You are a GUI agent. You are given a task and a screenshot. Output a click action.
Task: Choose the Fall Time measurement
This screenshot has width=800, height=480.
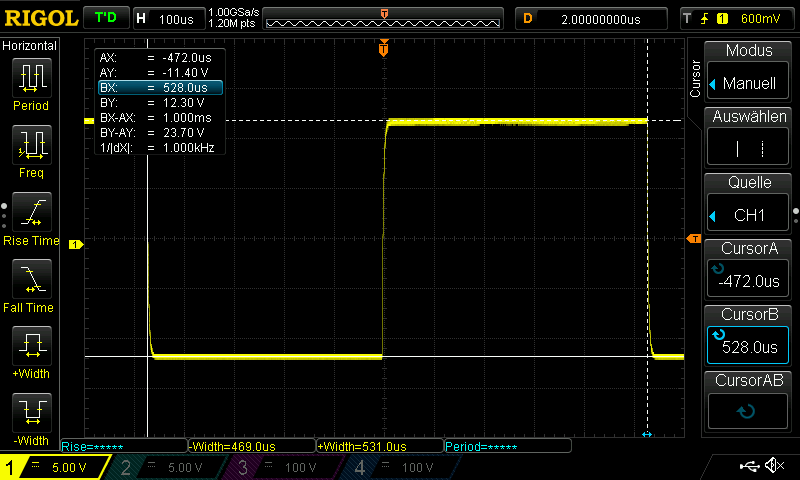click(x=30, y=283)
